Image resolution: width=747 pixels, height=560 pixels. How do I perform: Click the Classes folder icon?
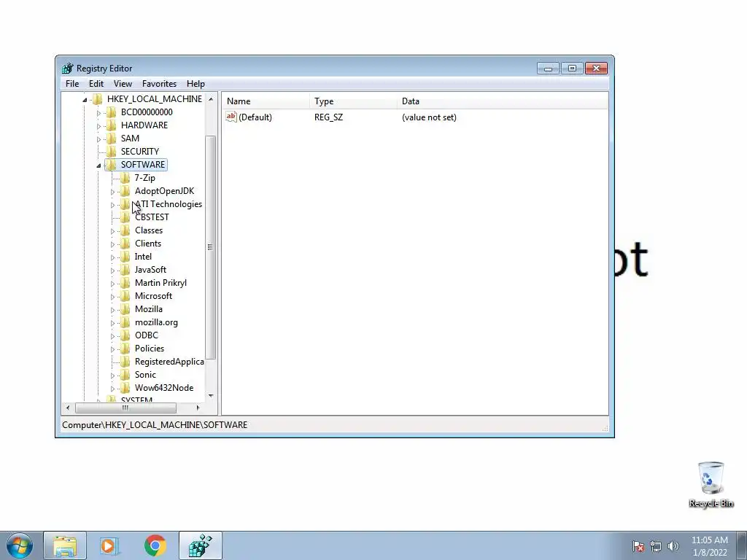point(125,230)
